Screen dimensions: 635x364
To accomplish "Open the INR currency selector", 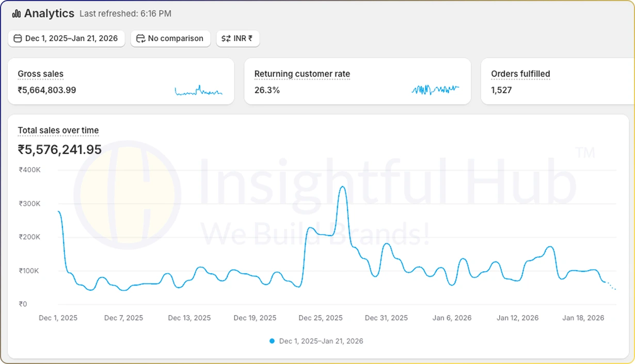I will pyautogui.click(x=238, y=38).
